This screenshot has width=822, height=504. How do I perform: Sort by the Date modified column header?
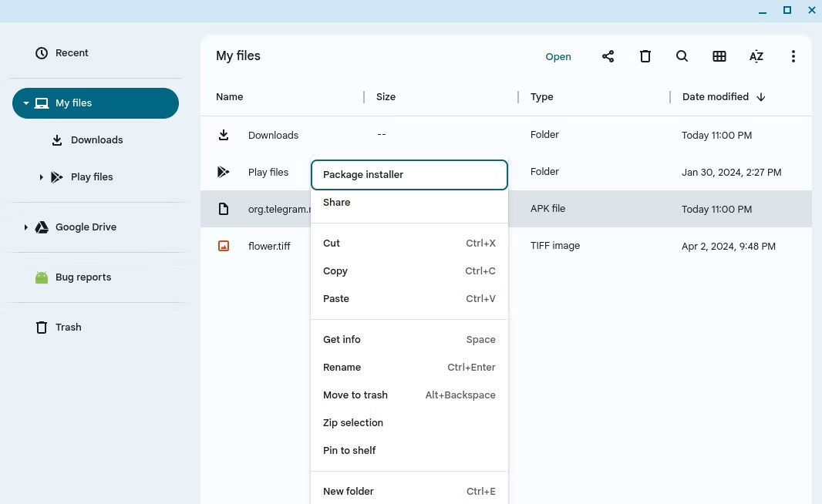[715, 97]
